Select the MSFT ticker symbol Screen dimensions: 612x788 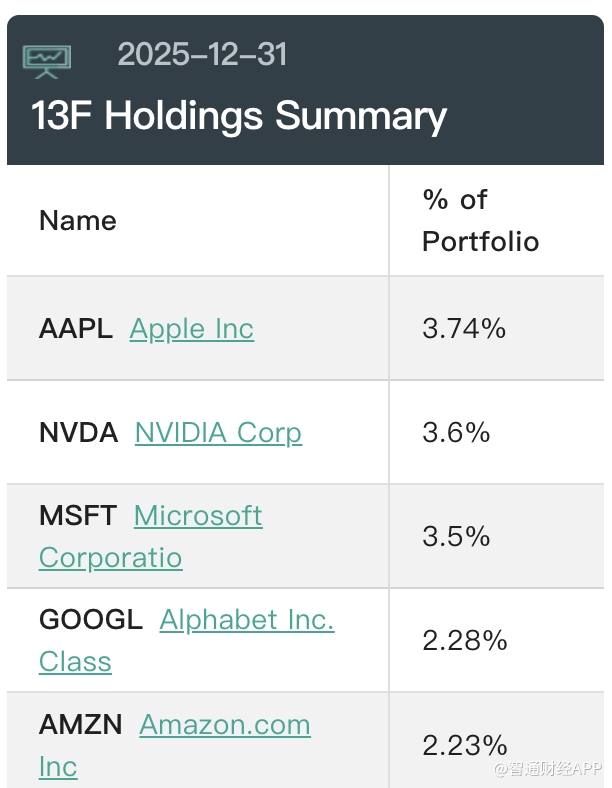click(78, 516)
